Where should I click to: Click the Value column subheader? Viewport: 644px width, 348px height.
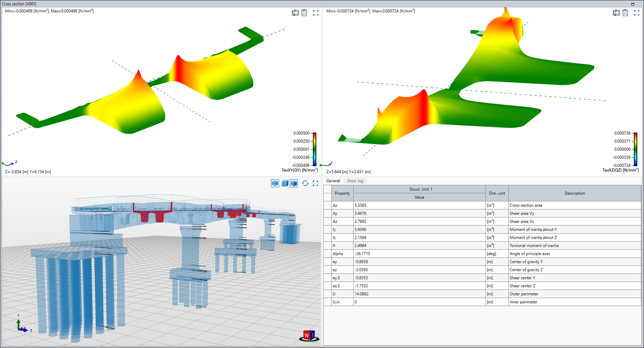(x=419, y=197)
